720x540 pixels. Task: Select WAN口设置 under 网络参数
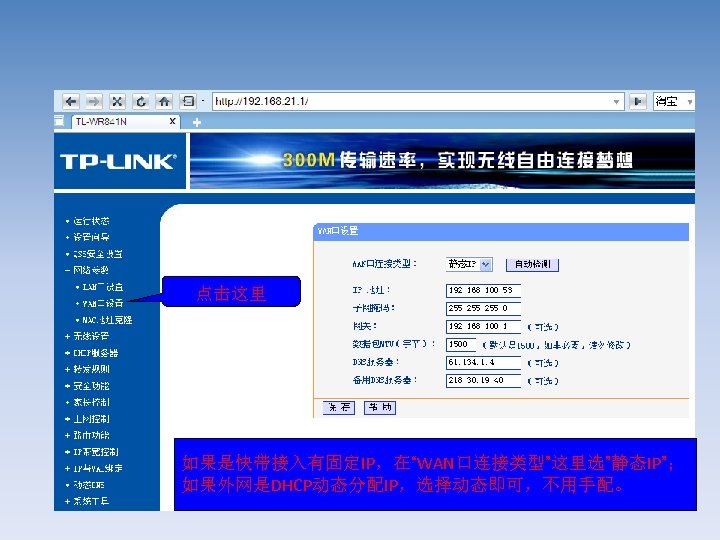pyautogui.click(x=102, y=304)
